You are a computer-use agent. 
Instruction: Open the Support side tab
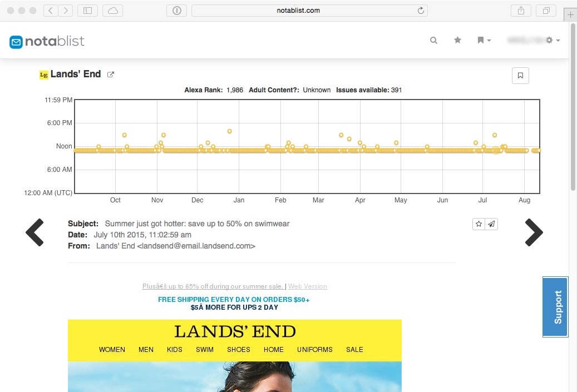(555, 307)
